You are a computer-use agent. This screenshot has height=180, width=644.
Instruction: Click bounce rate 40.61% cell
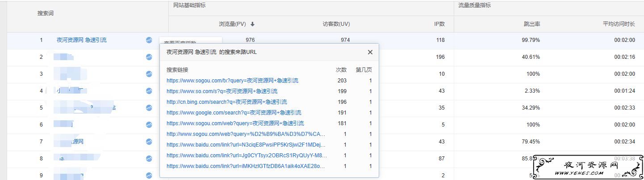pos(531,57)
